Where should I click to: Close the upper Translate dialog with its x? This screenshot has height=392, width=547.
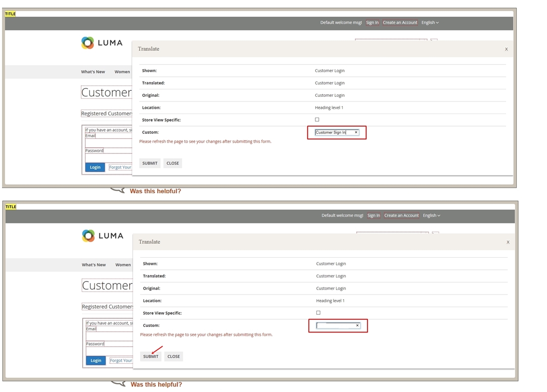click(x=506, y=49)
